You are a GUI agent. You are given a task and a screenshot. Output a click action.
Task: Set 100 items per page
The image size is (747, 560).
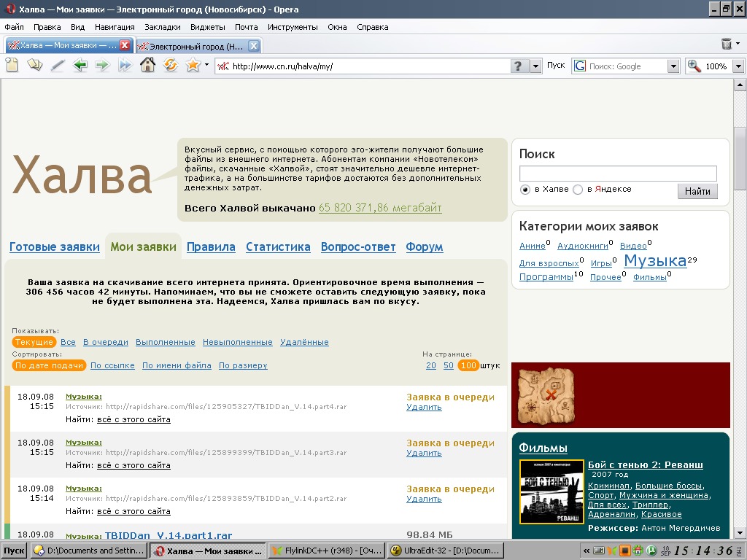pos(468,365)
